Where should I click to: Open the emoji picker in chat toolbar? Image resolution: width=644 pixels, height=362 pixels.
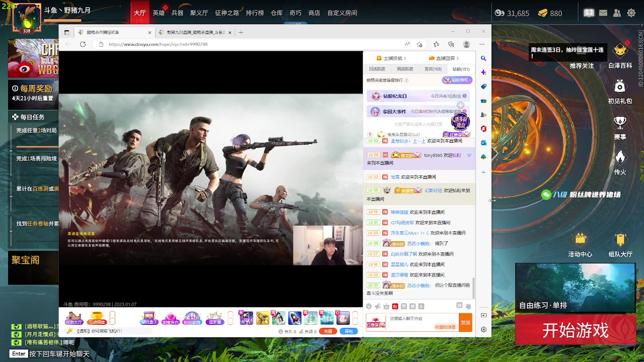point(369,306)
